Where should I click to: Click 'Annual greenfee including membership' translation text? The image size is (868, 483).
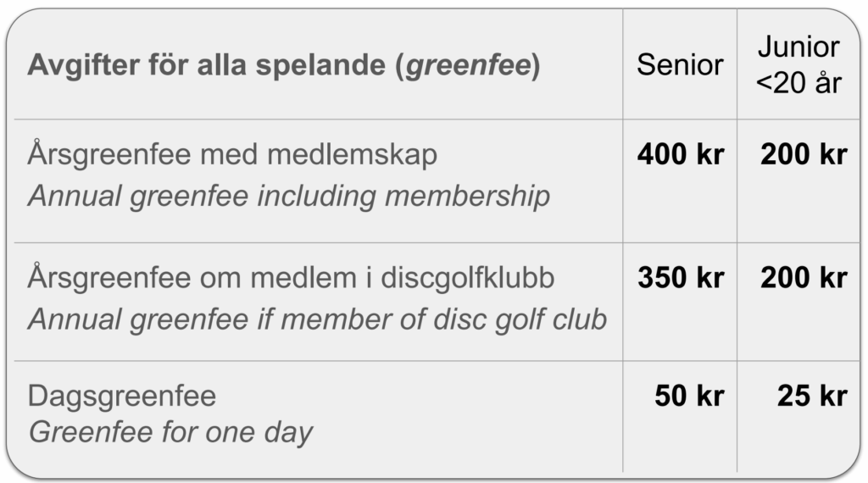click(288, 196)
